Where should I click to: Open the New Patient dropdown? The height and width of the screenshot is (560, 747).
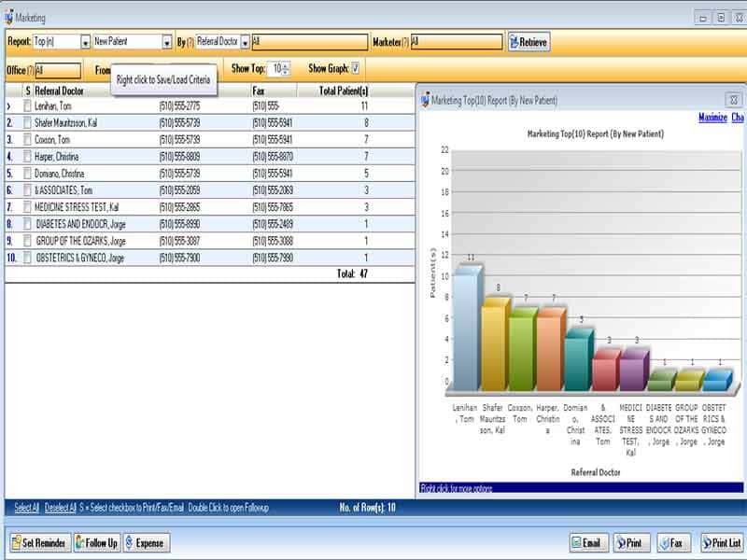click(x=167, y=42)
